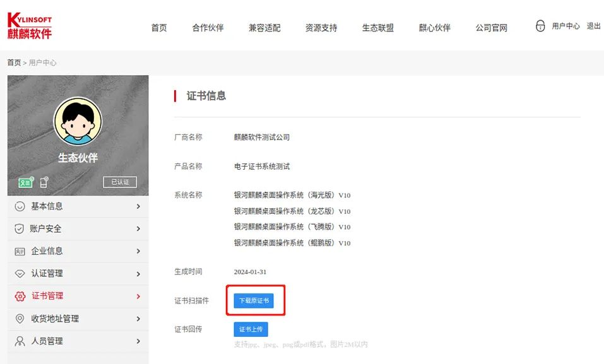Image resolution: width=604 pixels, height=364 pixels.
Task: Click the Kylinsoft logo
Action: pyautogui.click(x=30, y=26)
